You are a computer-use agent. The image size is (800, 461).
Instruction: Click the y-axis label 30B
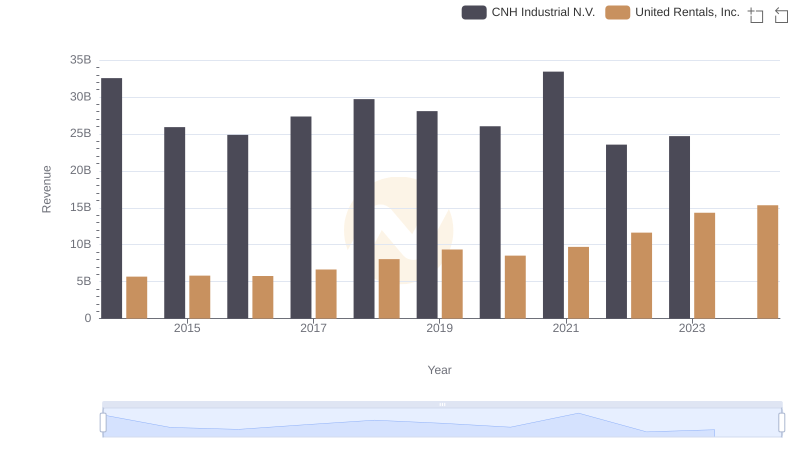81,97
